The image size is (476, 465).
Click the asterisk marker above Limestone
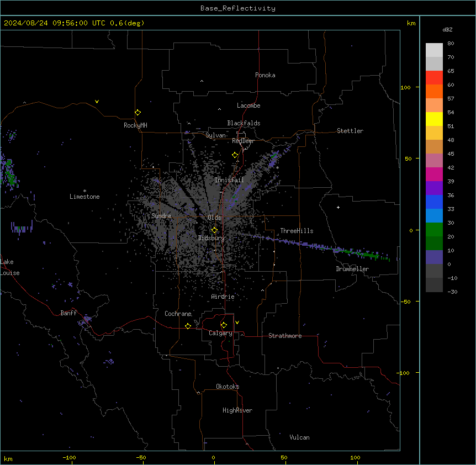[x=84, y=191]
